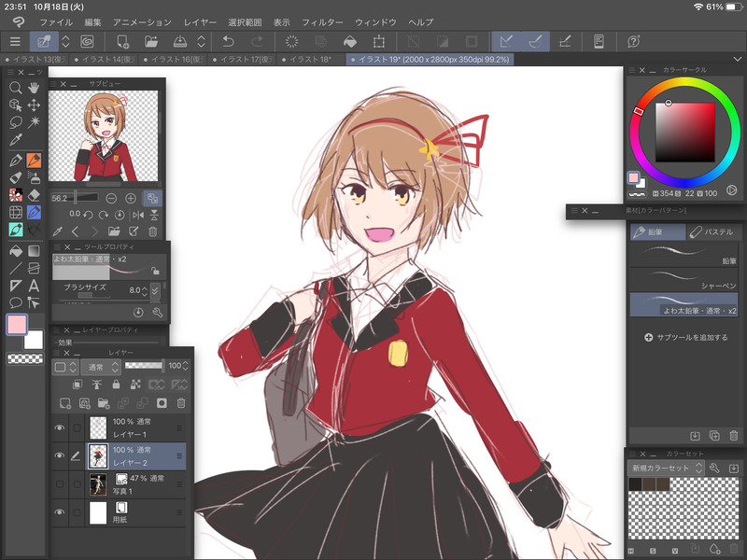Open the ファイル menu
Viewport: 747px width, 560px height.
tap(56, 22)
